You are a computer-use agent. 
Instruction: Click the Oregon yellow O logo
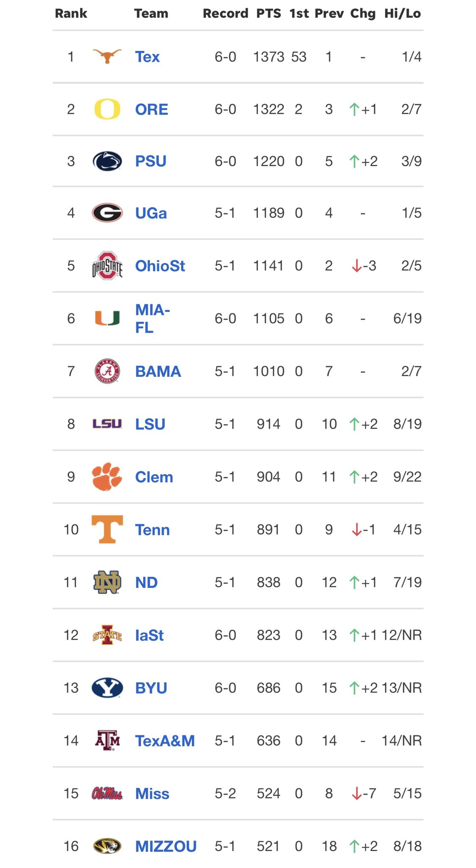click(x=107, y=109)
